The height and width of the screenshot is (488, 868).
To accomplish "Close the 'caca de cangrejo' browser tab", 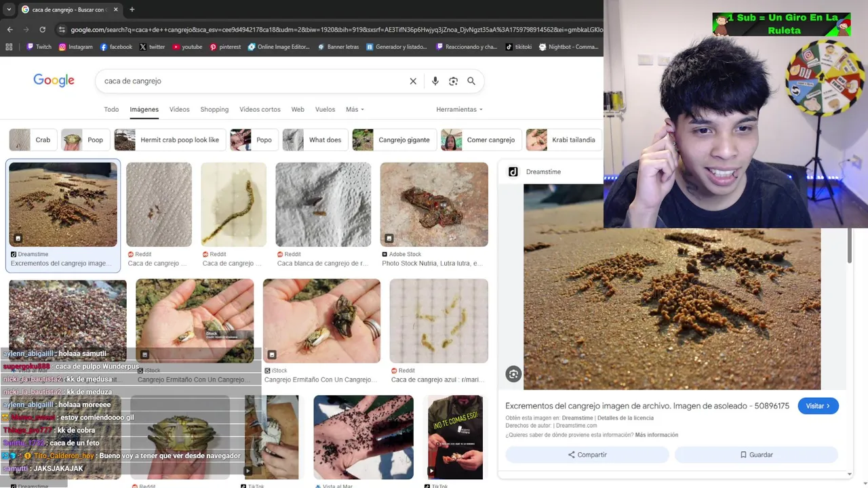I will coord(115,9).
